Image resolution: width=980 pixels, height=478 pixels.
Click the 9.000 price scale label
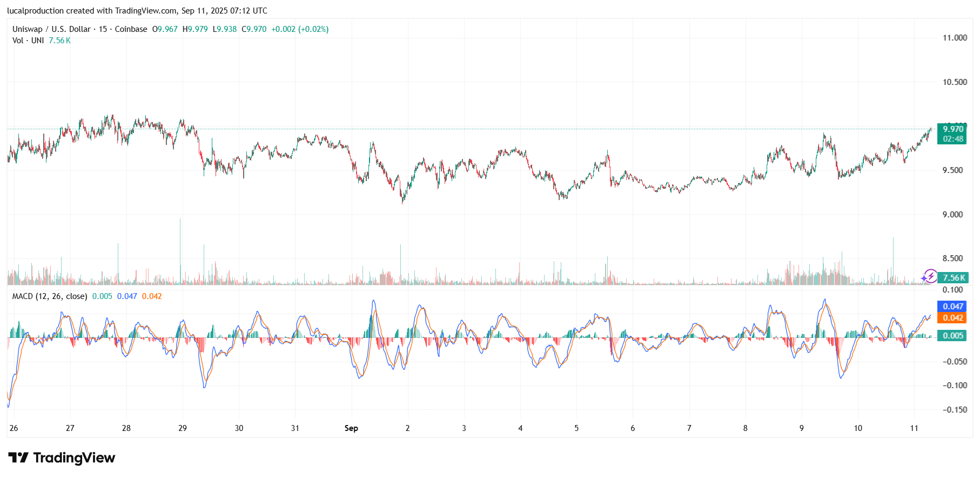[952, 215]
